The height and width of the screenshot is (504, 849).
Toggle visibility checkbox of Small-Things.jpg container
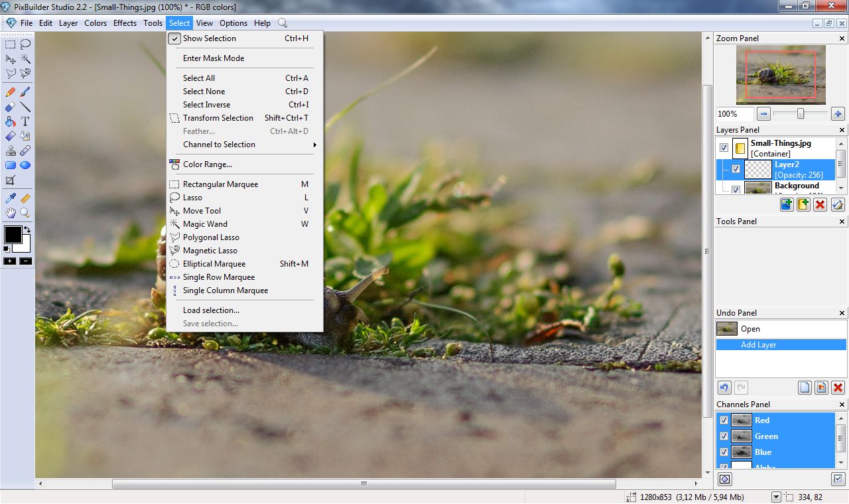724,148
